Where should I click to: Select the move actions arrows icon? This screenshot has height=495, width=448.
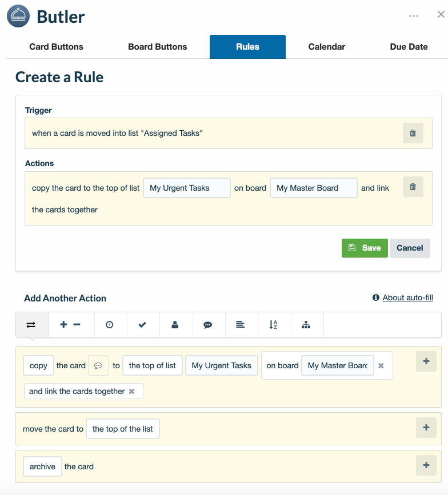(x=31, y=325)
